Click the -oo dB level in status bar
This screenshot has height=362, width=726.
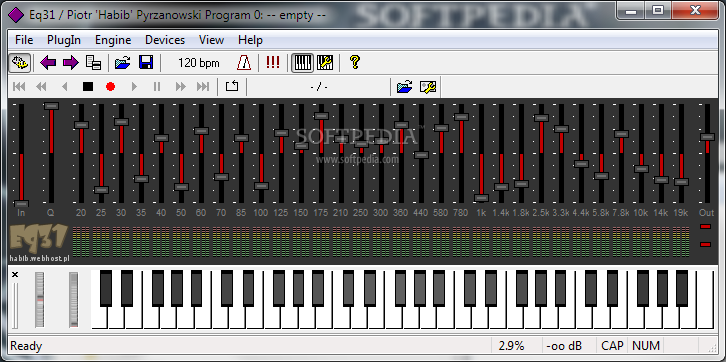click(x=564, y=346)
